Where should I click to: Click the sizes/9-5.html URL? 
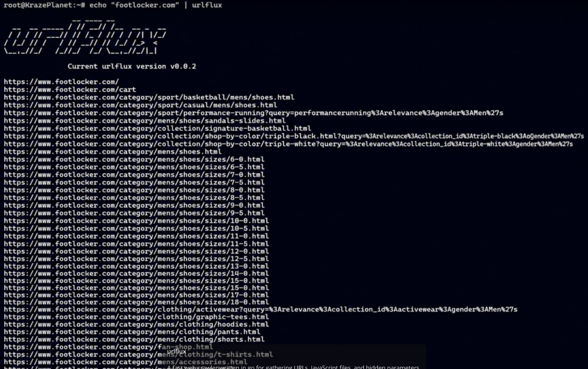(134, 213)
